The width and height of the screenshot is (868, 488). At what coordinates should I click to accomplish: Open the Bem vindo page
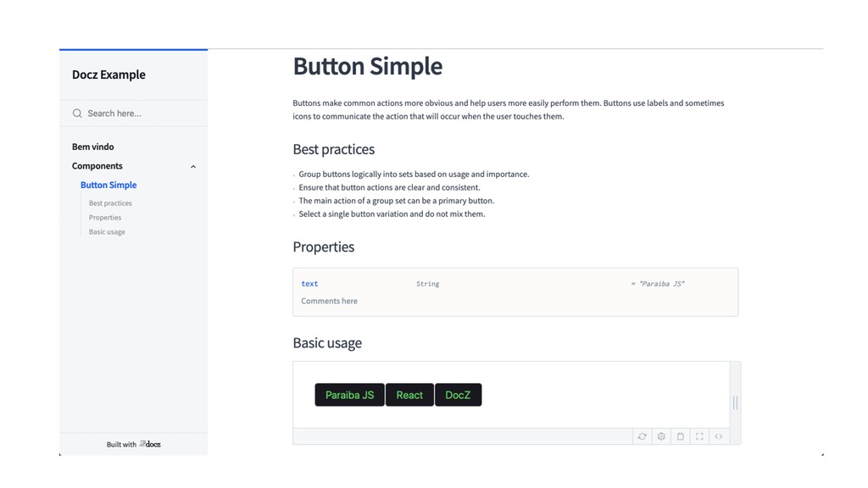93,147
